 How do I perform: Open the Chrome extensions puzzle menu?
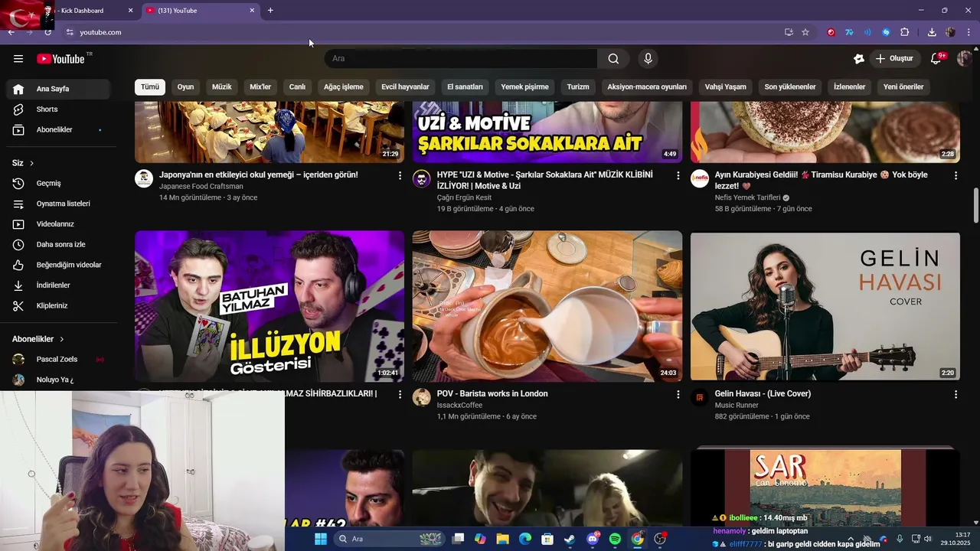tap(905, 32)
